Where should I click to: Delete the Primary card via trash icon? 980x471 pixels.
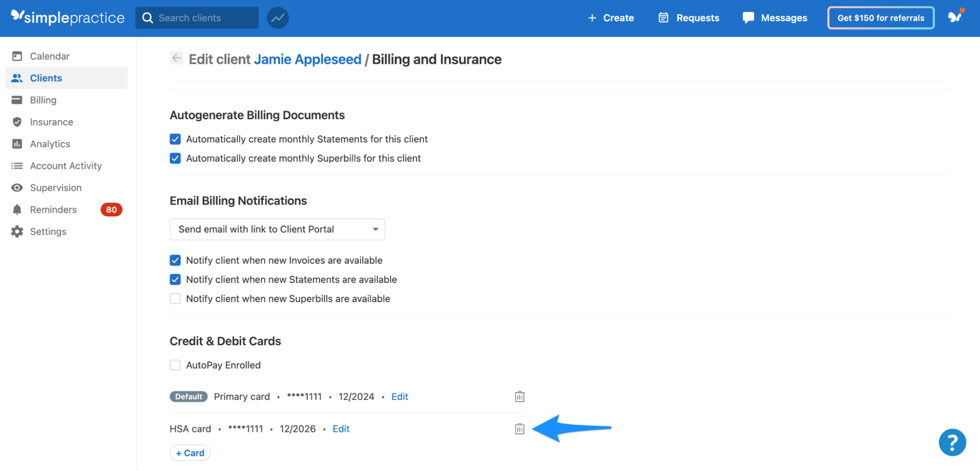[x=519, y=396]
